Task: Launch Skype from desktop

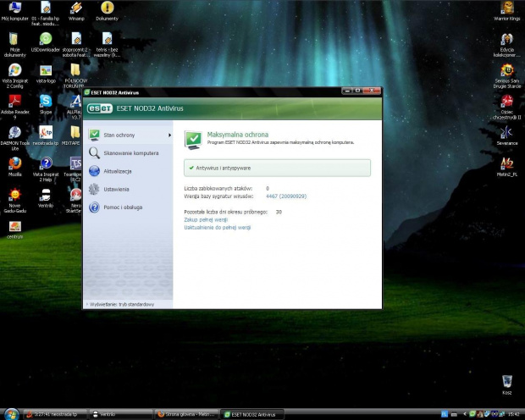Action: tap(46, 104)
